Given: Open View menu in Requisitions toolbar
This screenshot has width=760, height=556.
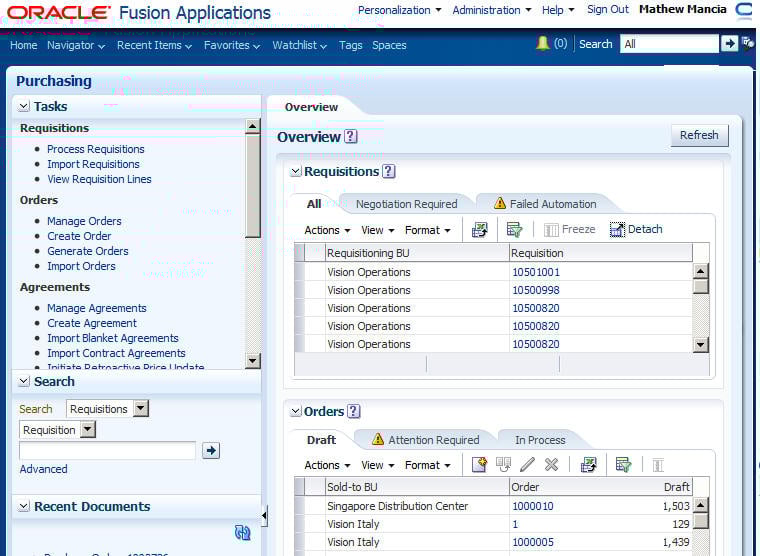Looking at the screenshot, I should [378, 230].
